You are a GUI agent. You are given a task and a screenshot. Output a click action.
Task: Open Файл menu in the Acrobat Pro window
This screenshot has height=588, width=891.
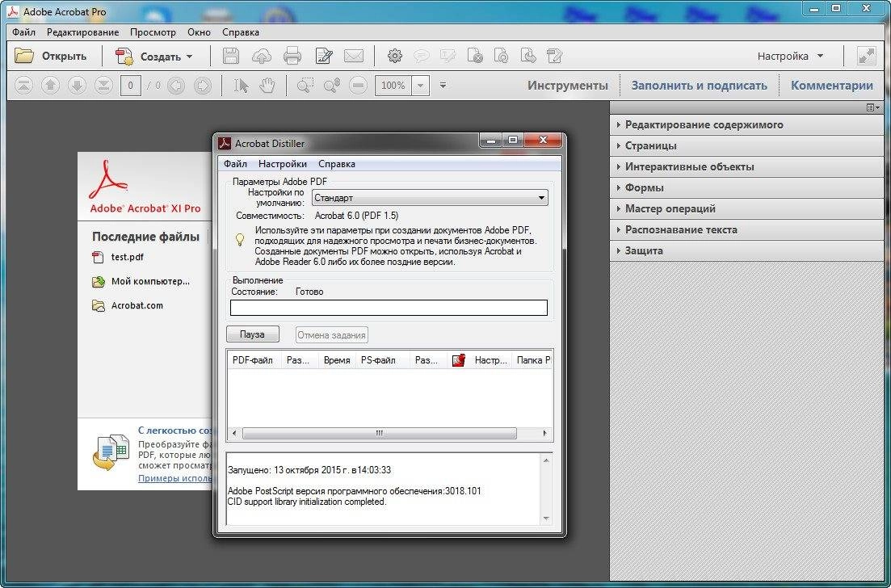(x=24, y=32)
